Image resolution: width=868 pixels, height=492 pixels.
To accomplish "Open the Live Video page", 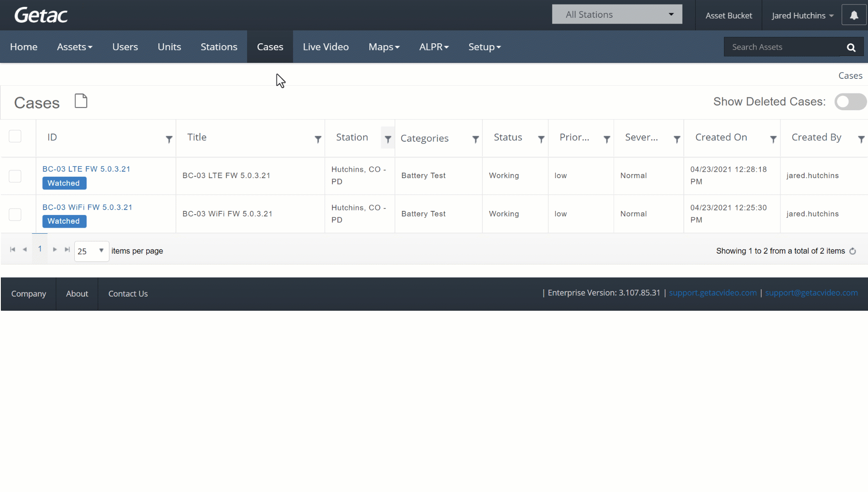I will pos(325,47).
